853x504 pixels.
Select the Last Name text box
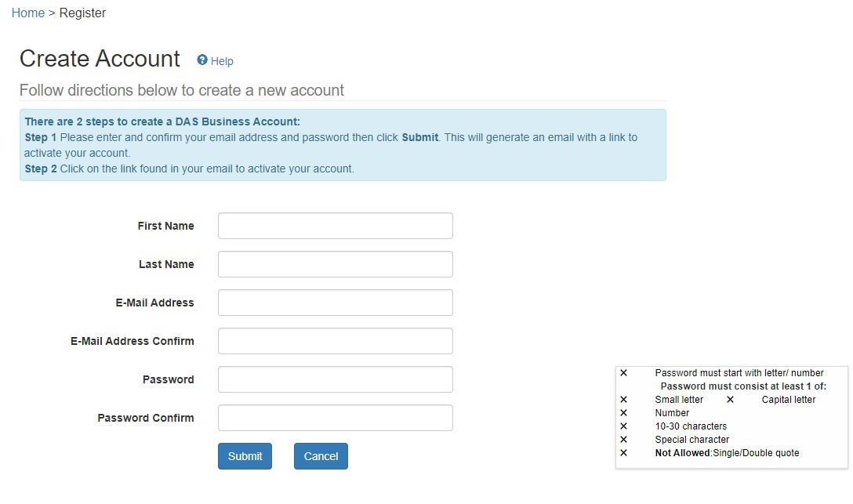pos(335,264)
